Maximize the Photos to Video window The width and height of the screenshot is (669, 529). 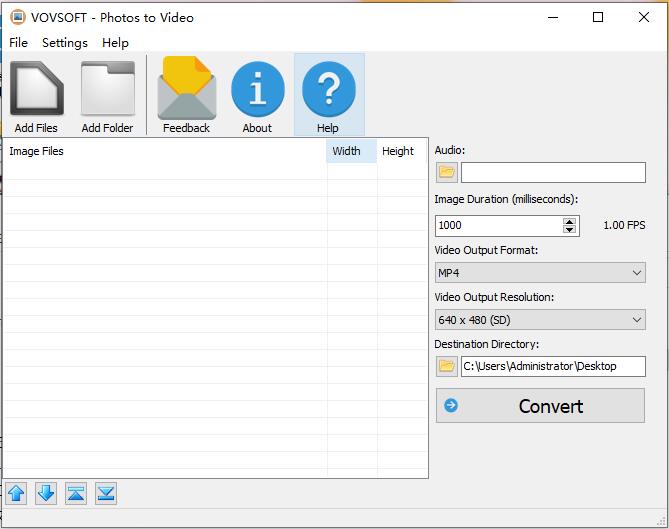(598, 17)
